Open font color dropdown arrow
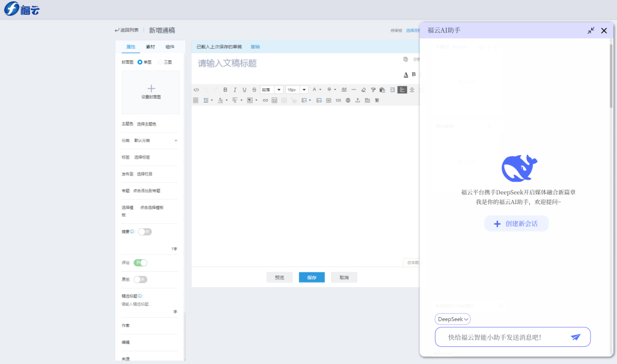 coord(320,89)
